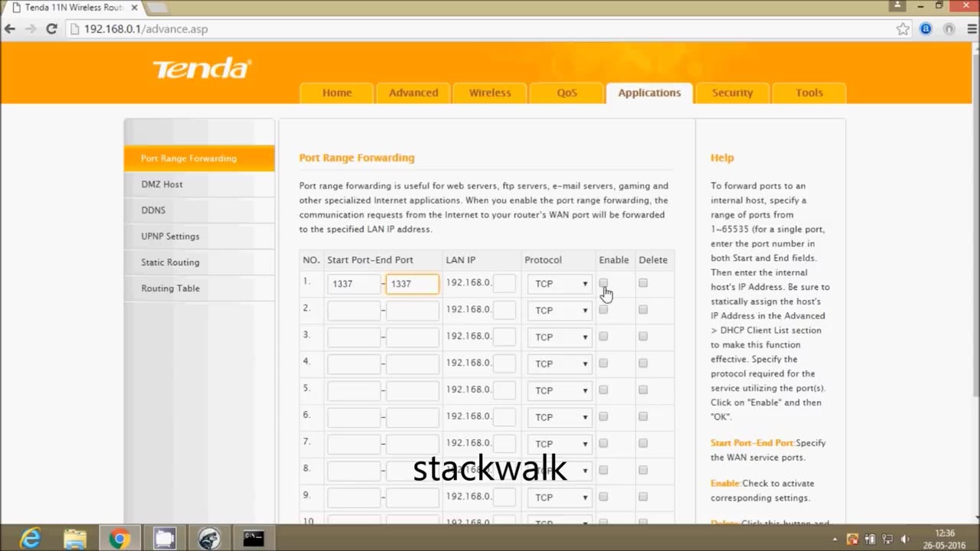The image size is (980, 551).
Task: Open the Protocol dropdown for rule 9
Action: (x=560, y=497)
